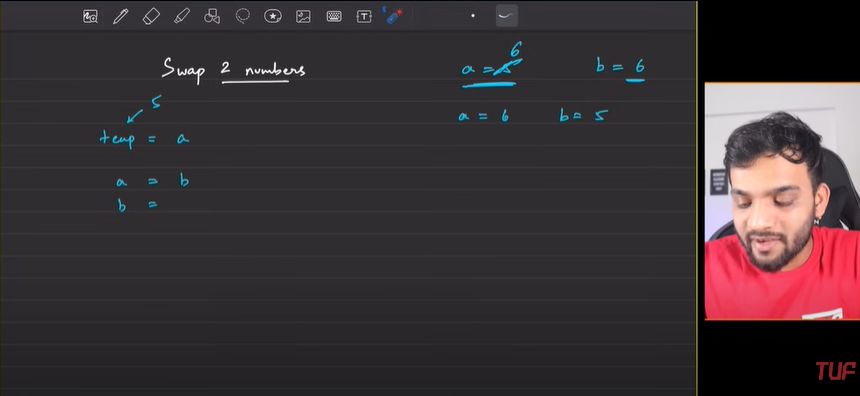860x396 pixels.
Task: Select the Lasso selection tool
Action: pos(242,16)
